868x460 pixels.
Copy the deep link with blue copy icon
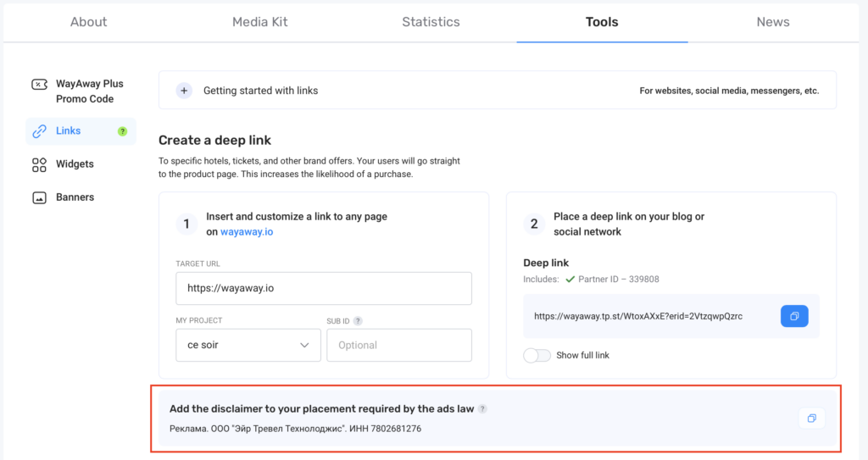click(x=794, y=316)
